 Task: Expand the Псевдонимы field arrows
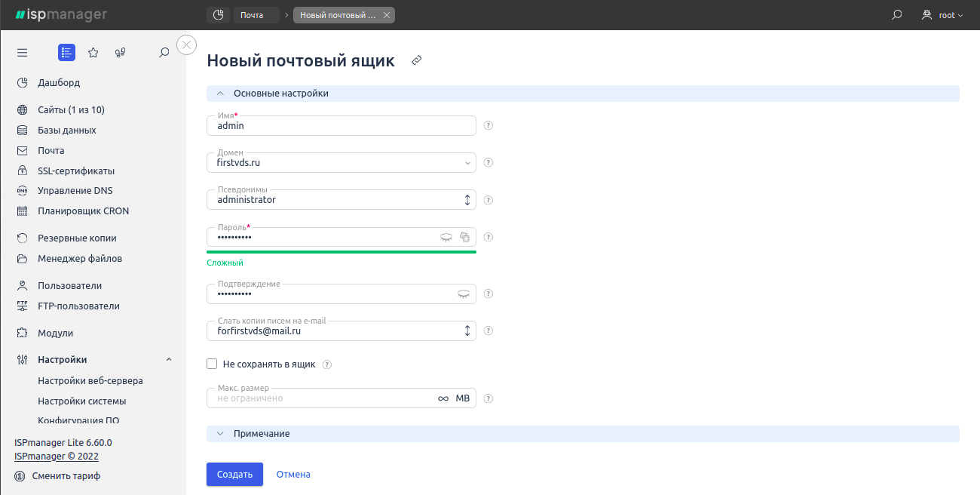[x=467, y=200]
